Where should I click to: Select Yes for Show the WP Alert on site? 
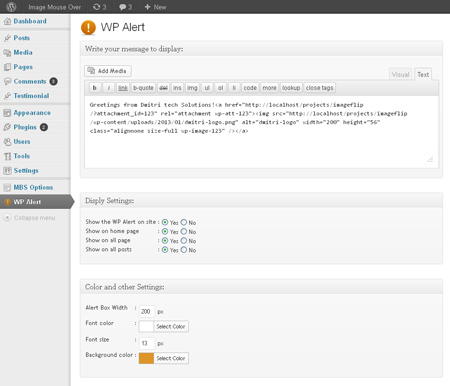(x=165, y=222)
